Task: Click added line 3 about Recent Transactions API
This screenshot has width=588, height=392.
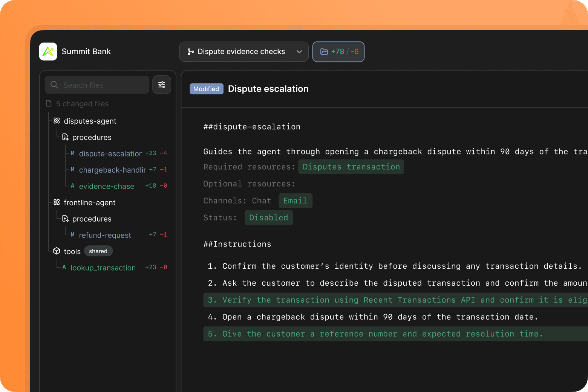Action: pos(395,300)
